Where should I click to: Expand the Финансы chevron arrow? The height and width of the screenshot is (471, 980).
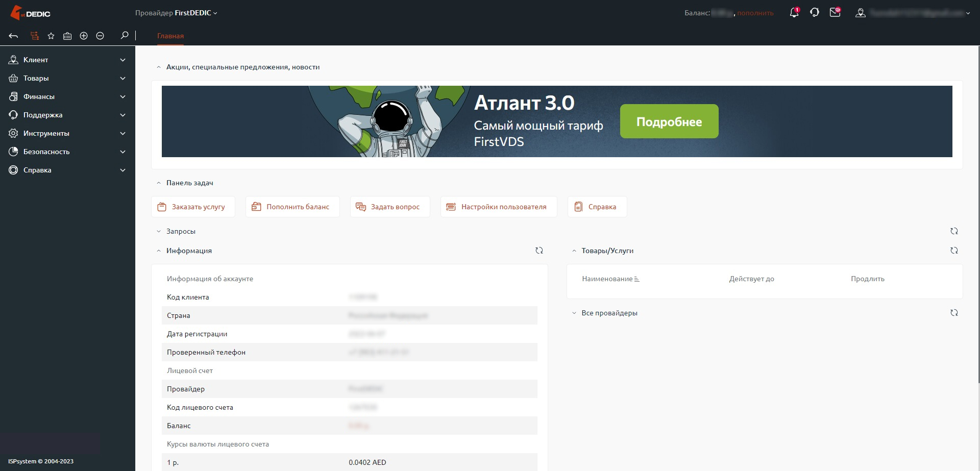122,96
